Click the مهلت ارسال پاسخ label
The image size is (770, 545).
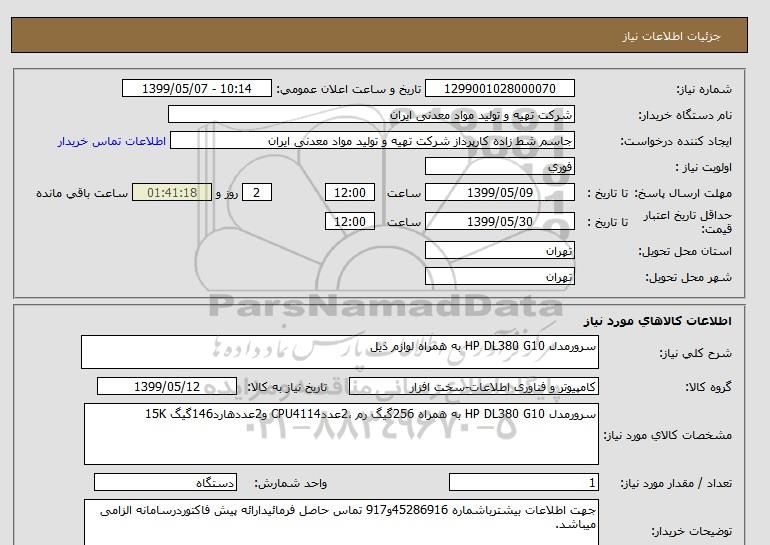point(683,193)
